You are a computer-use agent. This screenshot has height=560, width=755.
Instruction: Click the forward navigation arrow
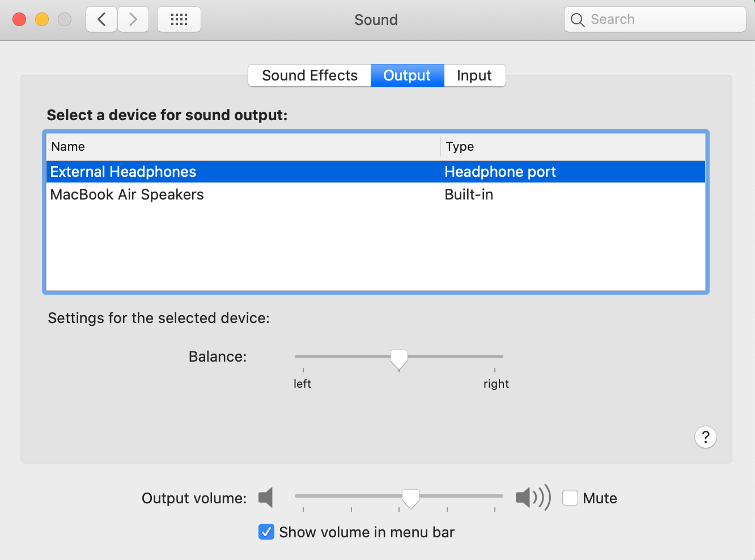pos(133,19)
